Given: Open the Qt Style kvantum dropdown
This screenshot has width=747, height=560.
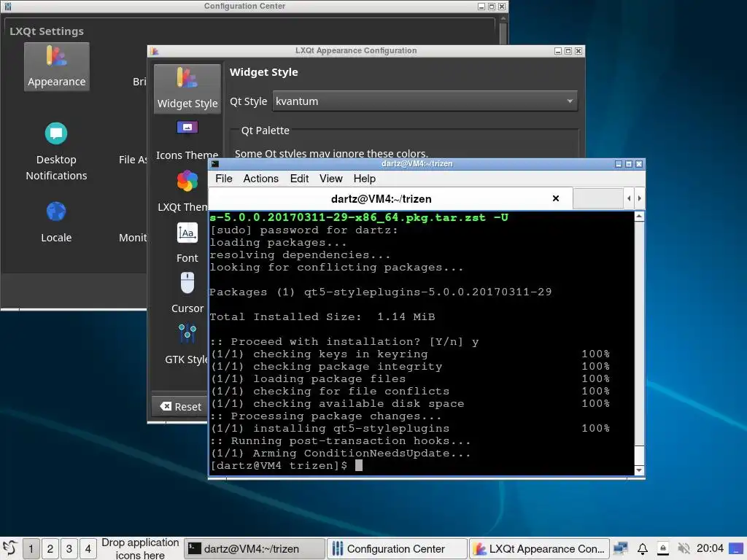Looking at the screenshot, I should coord(425,101).
